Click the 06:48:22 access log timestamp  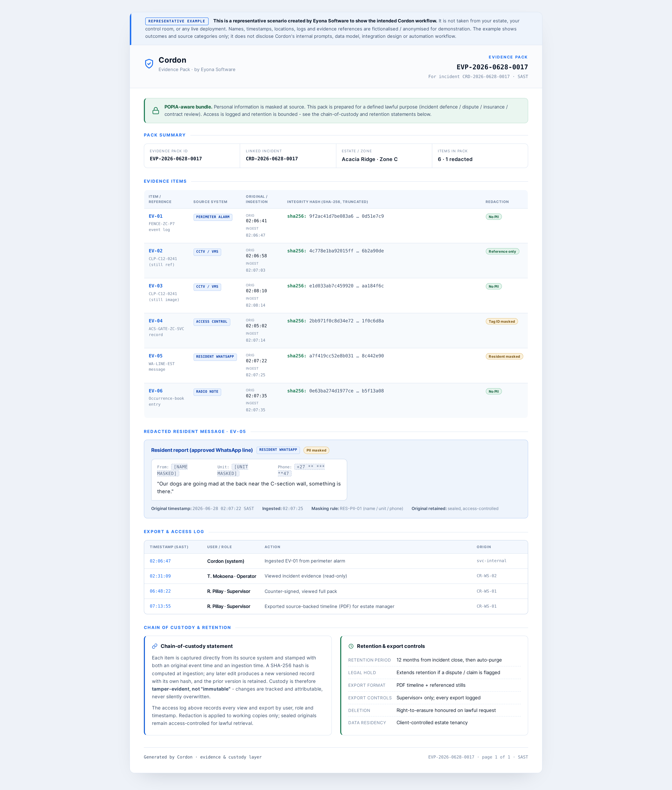160,592
